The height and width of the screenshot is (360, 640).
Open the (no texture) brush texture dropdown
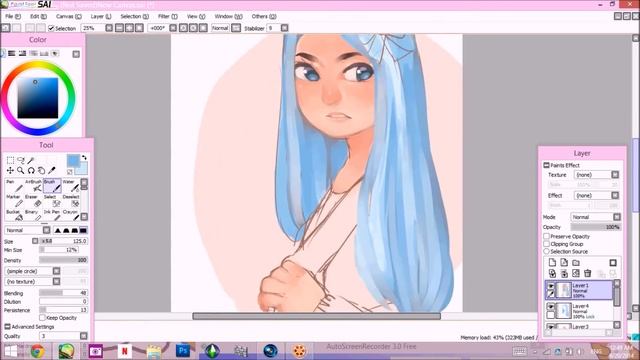(x=56, y=282)
